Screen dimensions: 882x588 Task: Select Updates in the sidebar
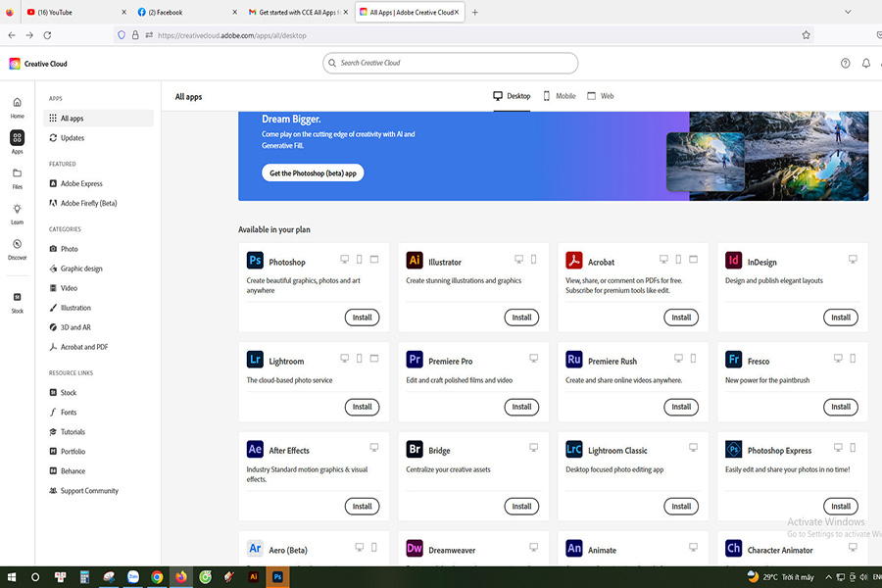(x=72, y=138)
